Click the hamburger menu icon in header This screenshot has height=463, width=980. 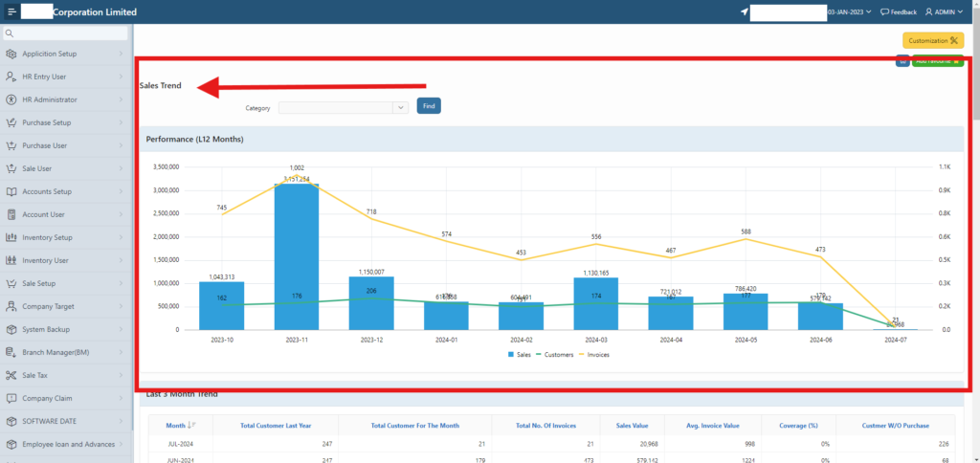click(11, 12)
